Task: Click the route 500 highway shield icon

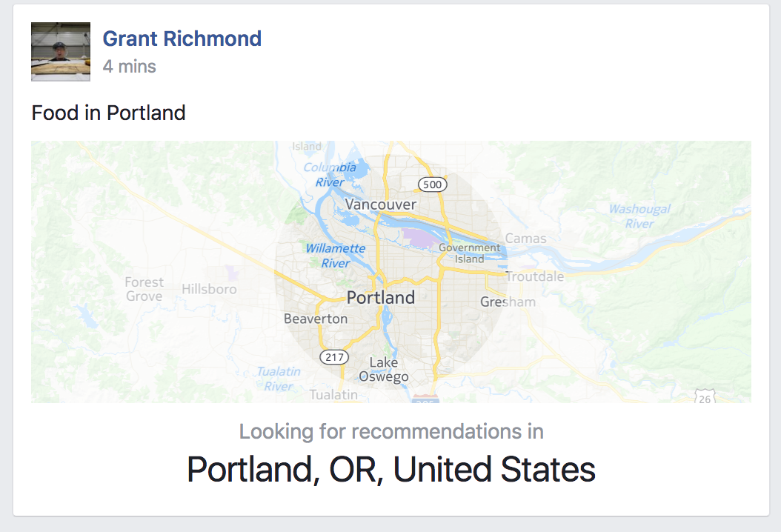Action: click(432, 184)
